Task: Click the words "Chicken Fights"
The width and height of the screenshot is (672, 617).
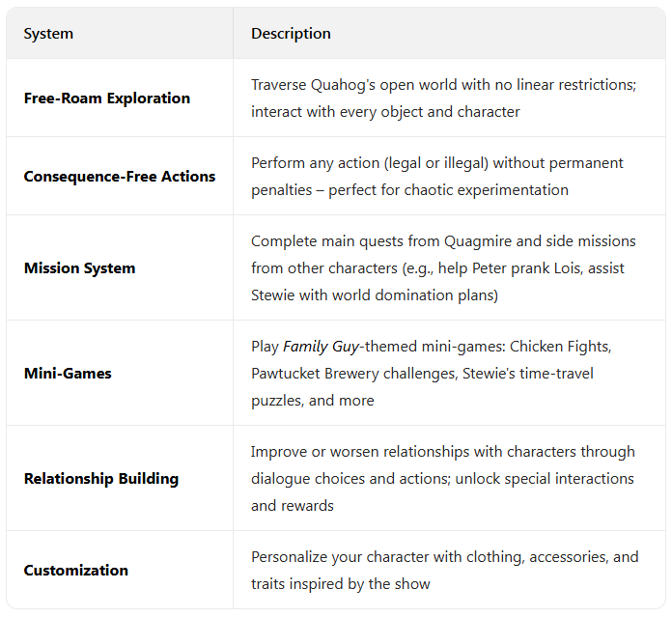Action: (573, 346)
